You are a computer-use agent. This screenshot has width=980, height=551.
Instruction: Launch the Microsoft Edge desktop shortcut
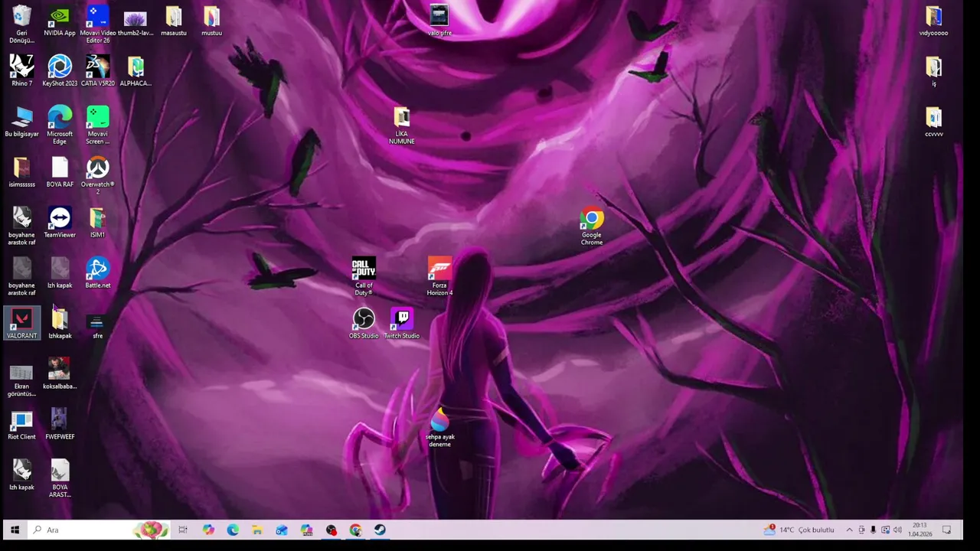point(60,125)
